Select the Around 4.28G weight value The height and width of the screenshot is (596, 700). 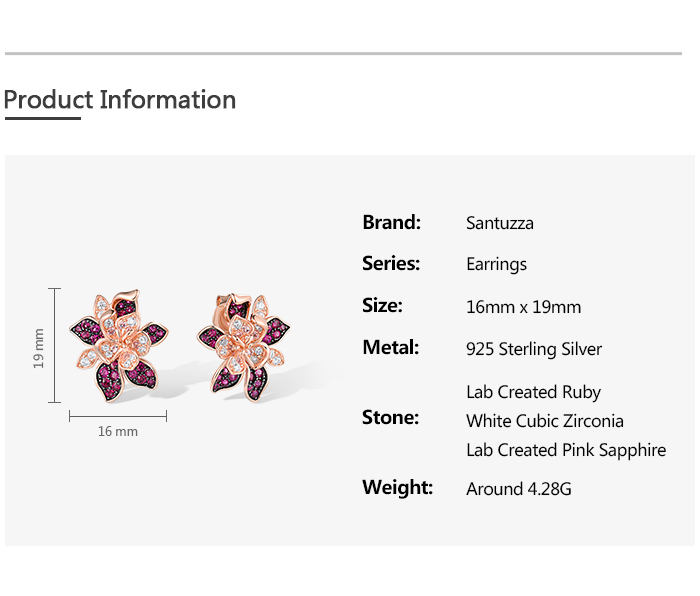518,489
